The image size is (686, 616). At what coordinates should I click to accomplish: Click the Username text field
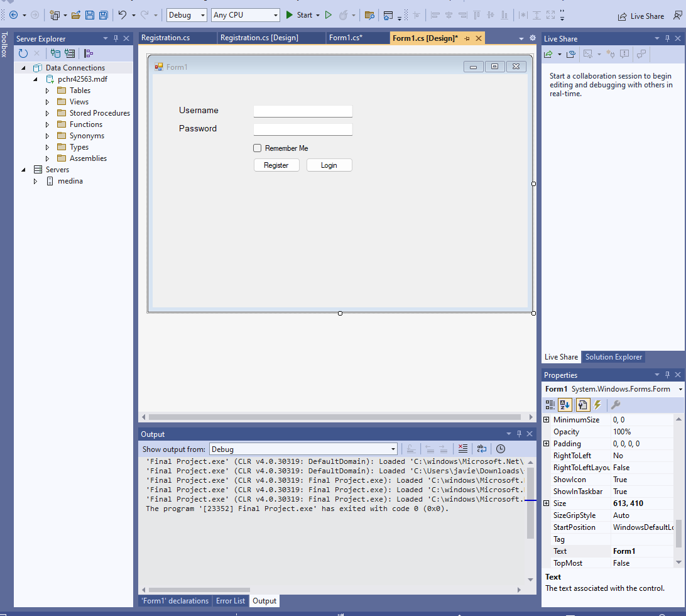tap(303, 111)
